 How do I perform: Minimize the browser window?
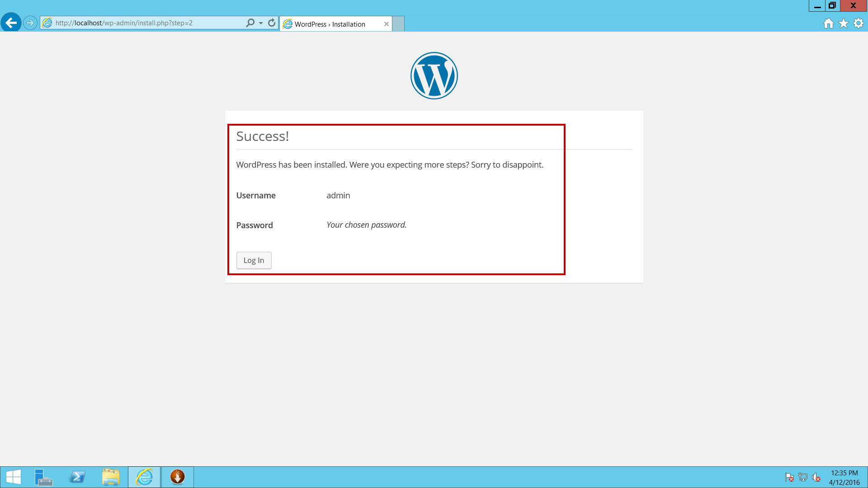click(x=817, y=6)
